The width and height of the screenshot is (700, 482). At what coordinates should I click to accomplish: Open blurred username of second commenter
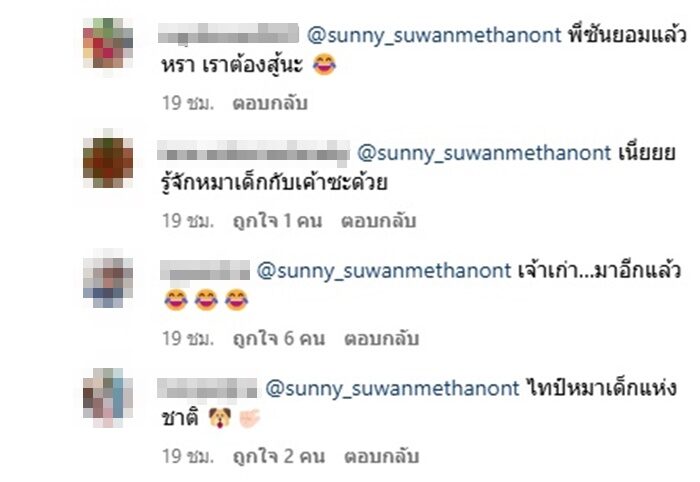point(253,150)
